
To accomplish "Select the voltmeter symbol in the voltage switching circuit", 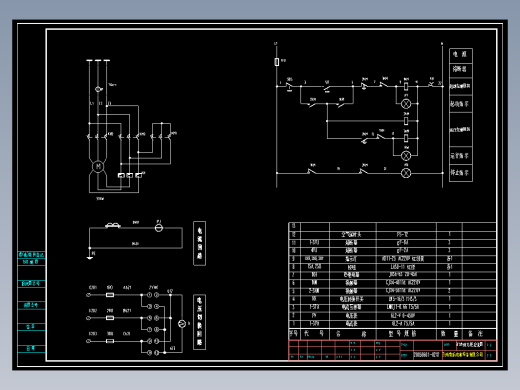I will (x=182, y=323).
